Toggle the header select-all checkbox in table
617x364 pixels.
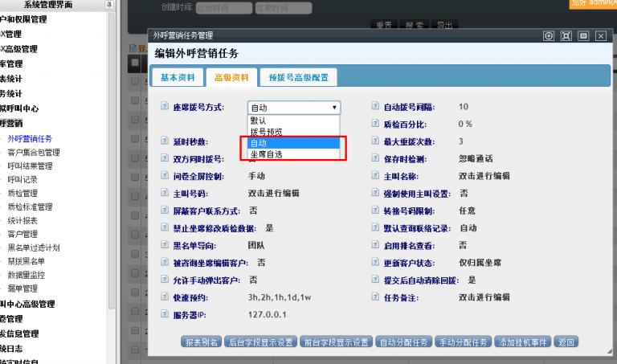click(x=134, y=61)
